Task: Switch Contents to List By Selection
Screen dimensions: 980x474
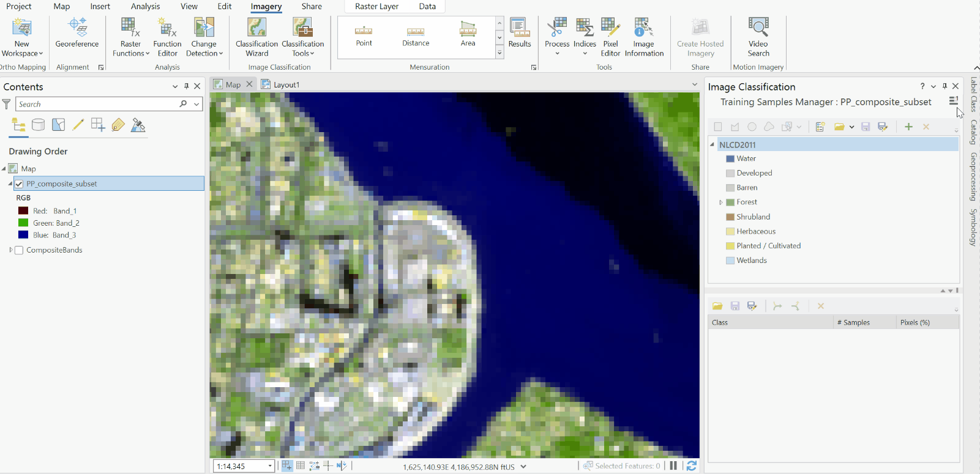Action: tap(58, 125)
